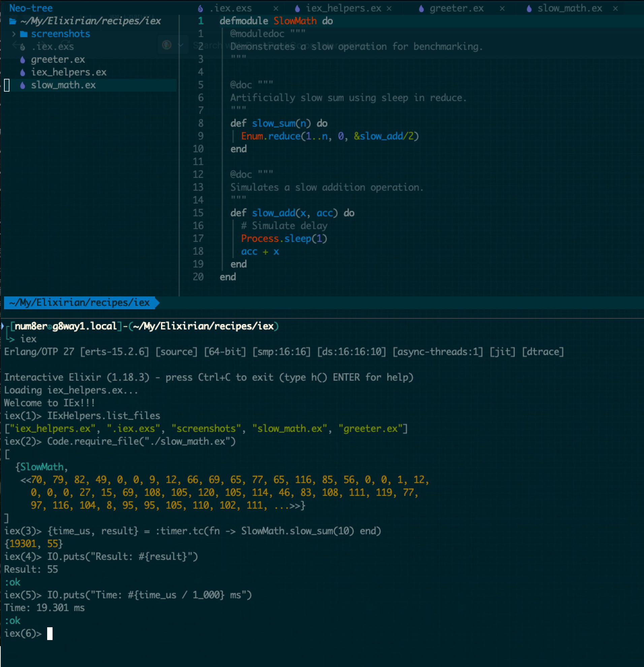
Task: Click the screenshots folder icon
Action: 24,34
